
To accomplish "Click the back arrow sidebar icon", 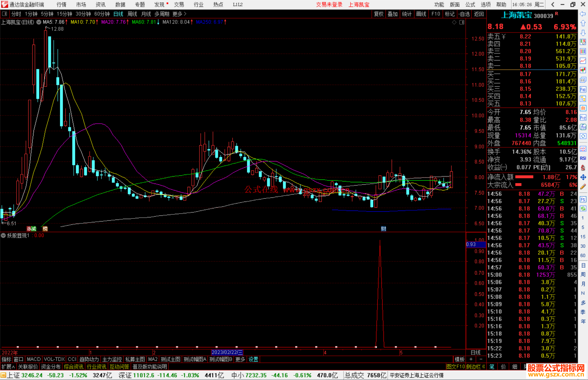I will pos(583,14).
